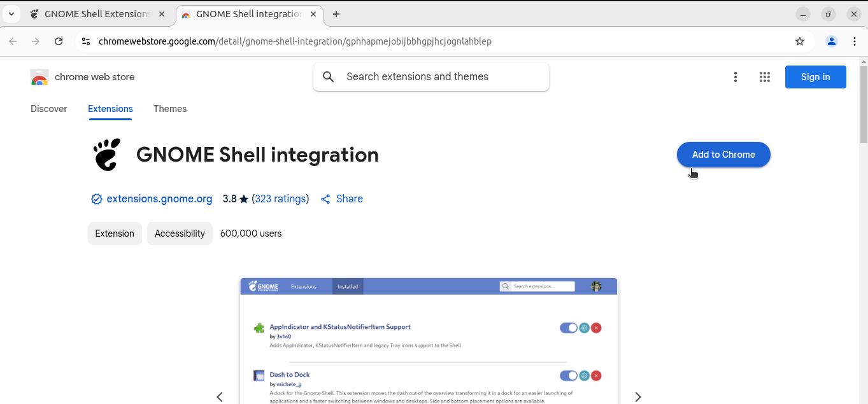This screenshot has height=404, width=868.
Task: Click author michele_g in the preview screenshot
Action: coord(289,384)
